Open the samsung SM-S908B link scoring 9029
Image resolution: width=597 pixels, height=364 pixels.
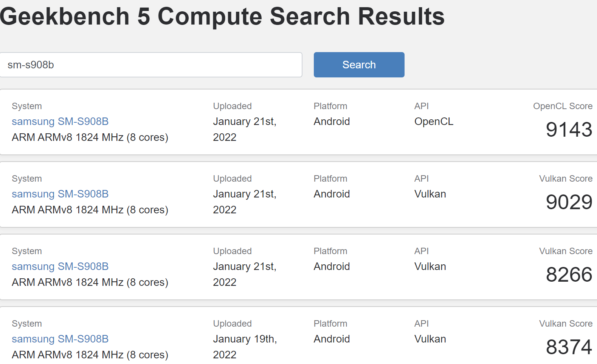[x=60, y=194]
